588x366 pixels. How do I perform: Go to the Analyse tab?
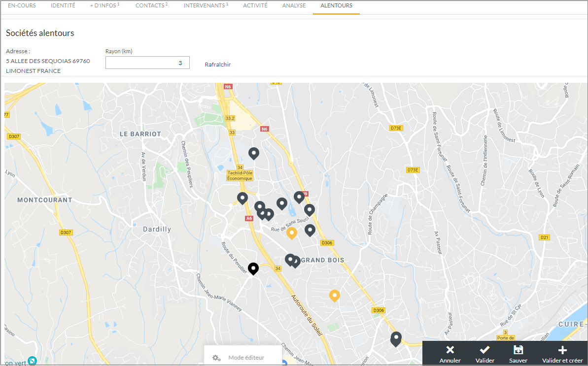pyautogui.click(x=294, y=6)
